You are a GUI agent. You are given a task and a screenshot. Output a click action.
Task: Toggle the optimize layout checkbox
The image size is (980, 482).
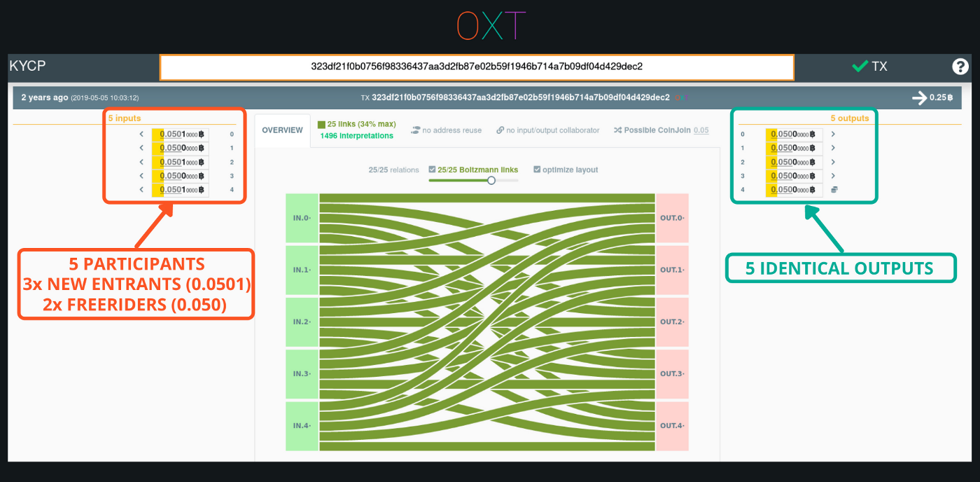coord(537,170)
